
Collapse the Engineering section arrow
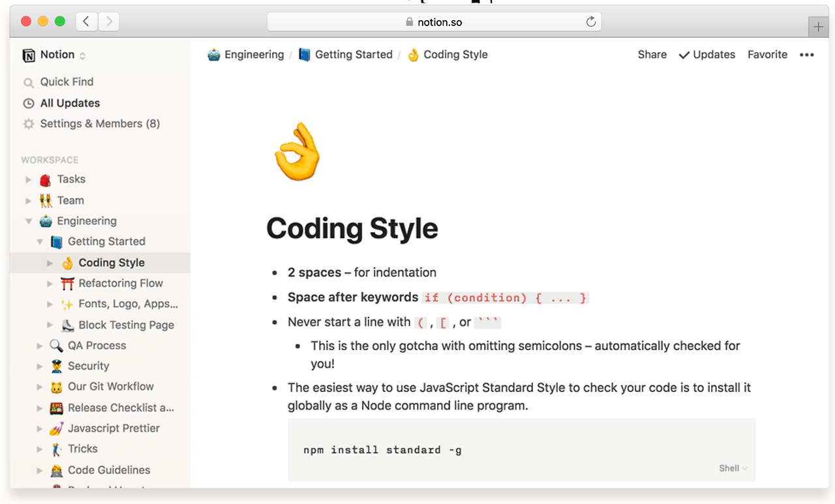tap(28, 222)
